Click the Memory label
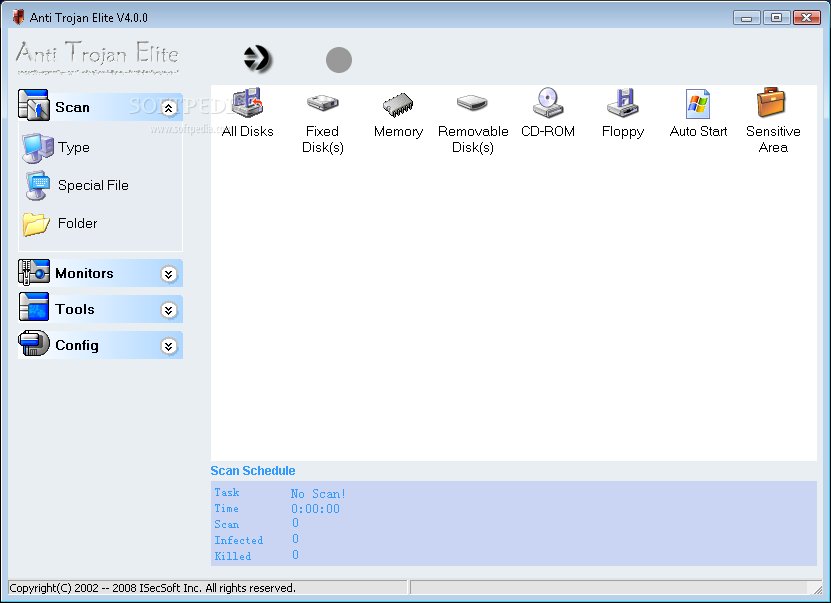Viewport: 831px width, 603px height. (x=398, y=131)
